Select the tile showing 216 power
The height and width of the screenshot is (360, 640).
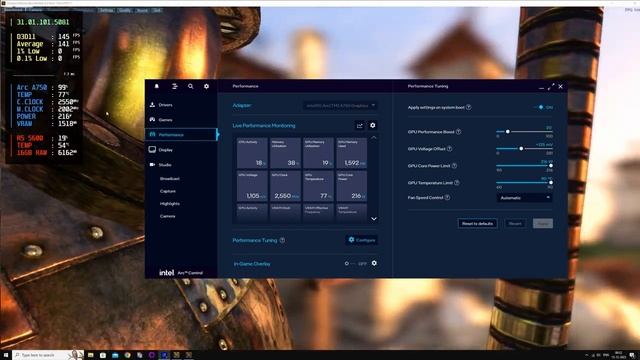coord(351,186)
